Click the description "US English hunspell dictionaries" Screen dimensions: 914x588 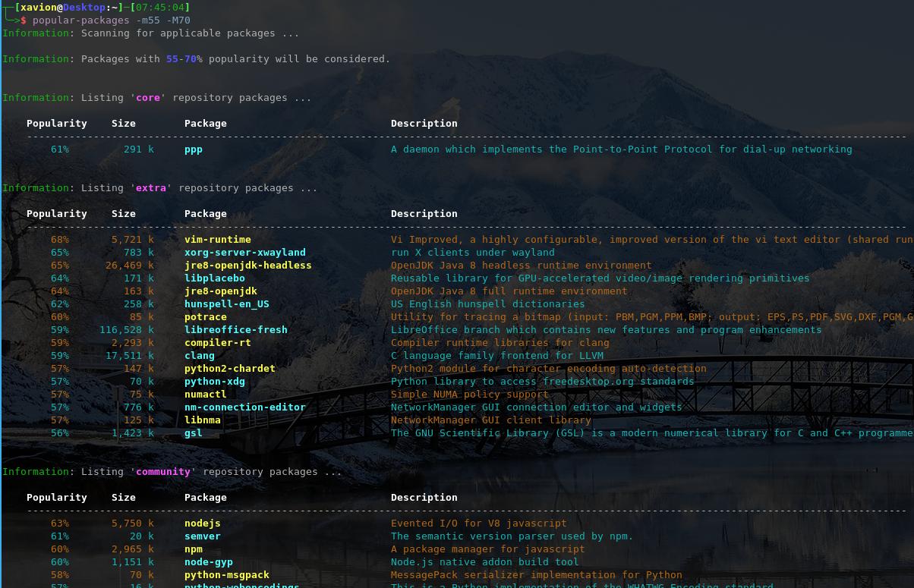pos(488,304)
